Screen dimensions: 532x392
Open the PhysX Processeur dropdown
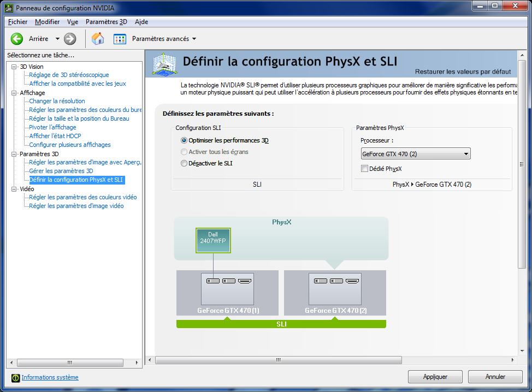click(415, 154)
